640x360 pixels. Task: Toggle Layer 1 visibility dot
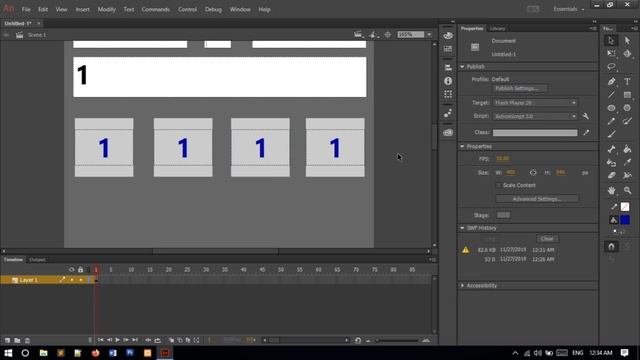coord(72,280)
